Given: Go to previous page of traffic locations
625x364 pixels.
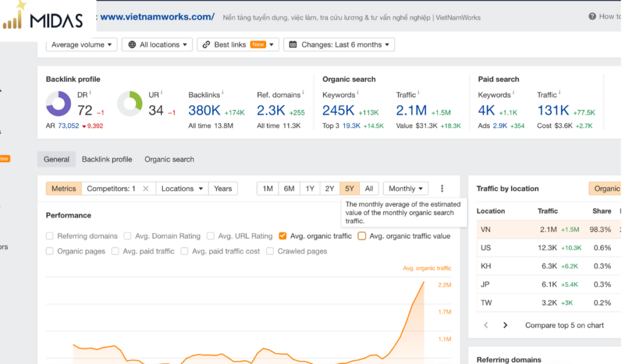Looking at the screenshot, I should click(486, 325).
